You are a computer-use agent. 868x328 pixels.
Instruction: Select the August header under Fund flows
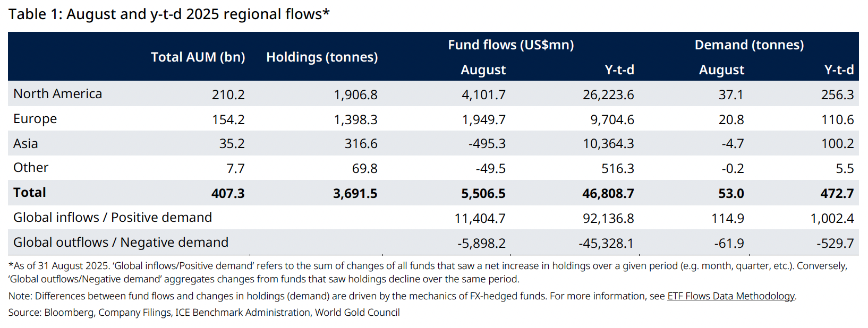[x=483, y=70]
